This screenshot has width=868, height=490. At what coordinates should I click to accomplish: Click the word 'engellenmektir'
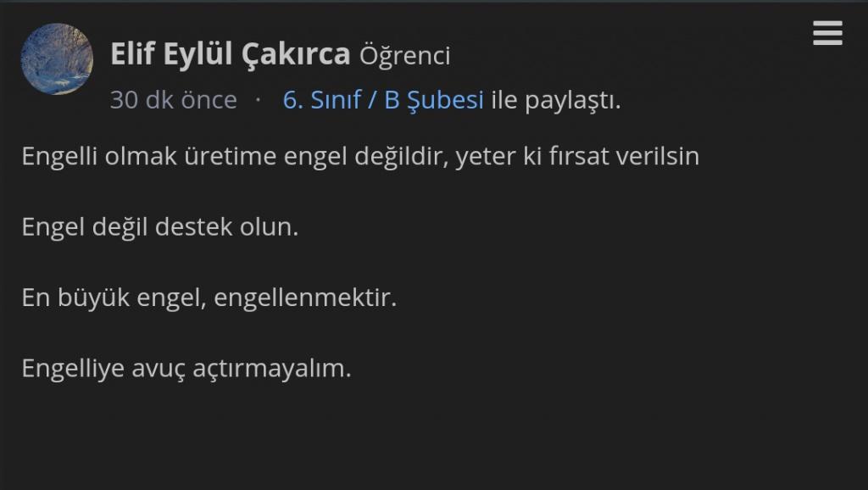click(303, 298)
